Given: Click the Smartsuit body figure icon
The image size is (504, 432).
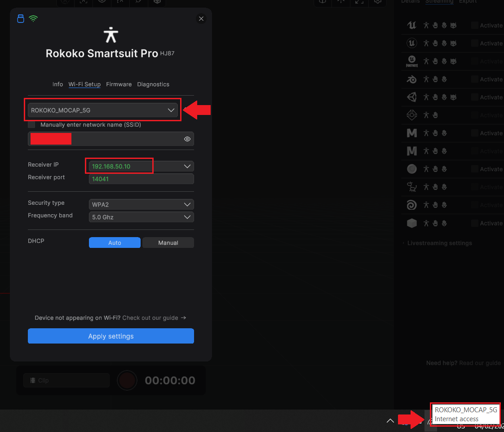Looking at the screenshot, I should (x=111, y=35).
